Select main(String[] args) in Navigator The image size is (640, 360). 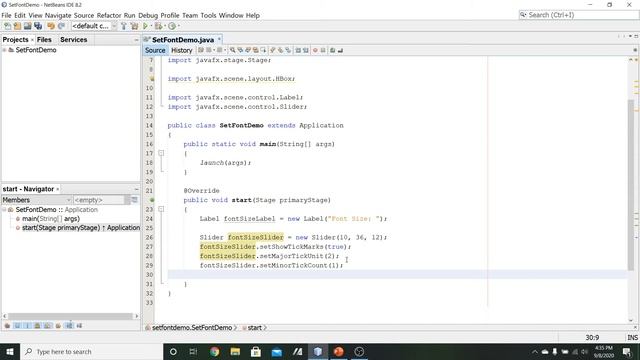pos(51,219)
